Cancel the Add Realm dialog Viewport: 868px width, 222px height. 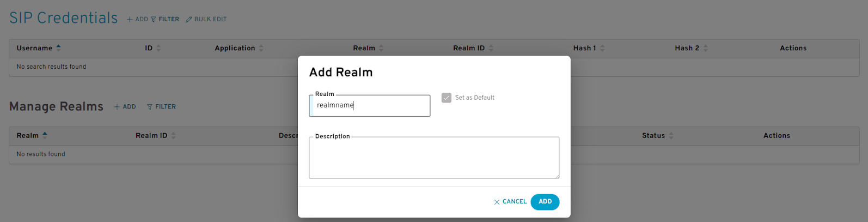tap(510, 202)
